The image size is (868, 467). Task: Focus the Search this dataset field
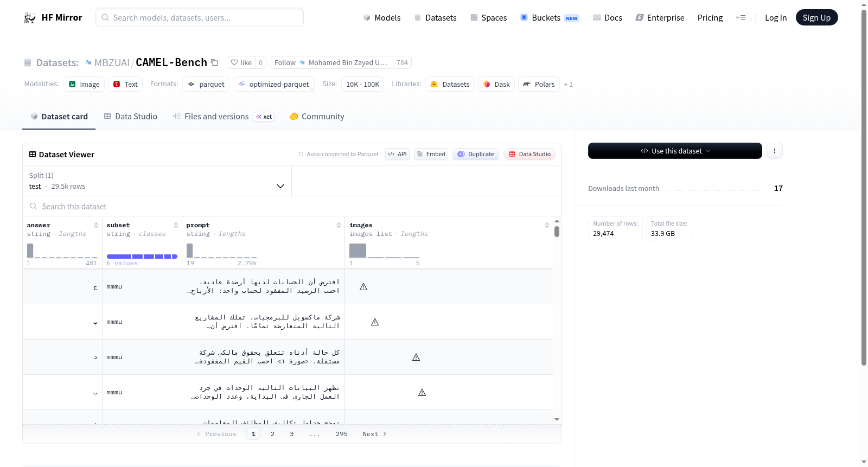click(292, 206)
